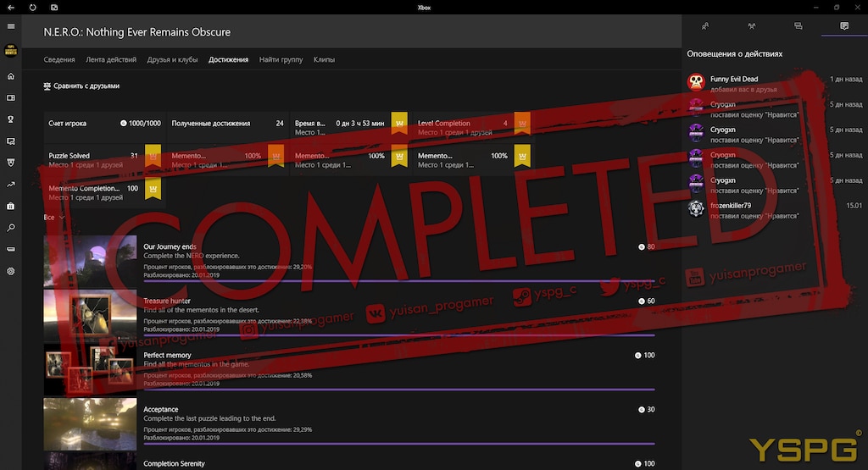
Task: Click the Completion Serenity achievement title
Action: tap(174, 463)
